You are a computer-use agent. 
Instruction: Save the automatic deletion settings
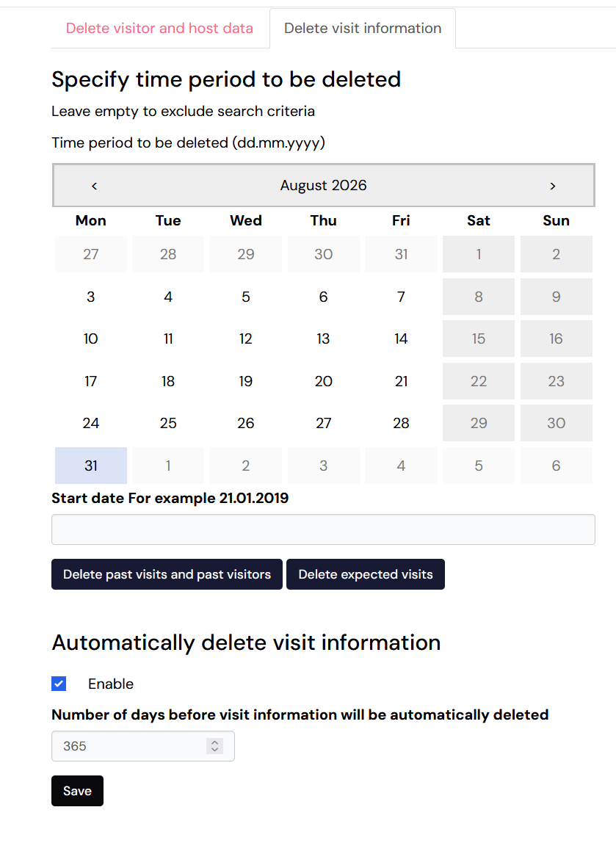pyautogui.click(x=77, y=791)
